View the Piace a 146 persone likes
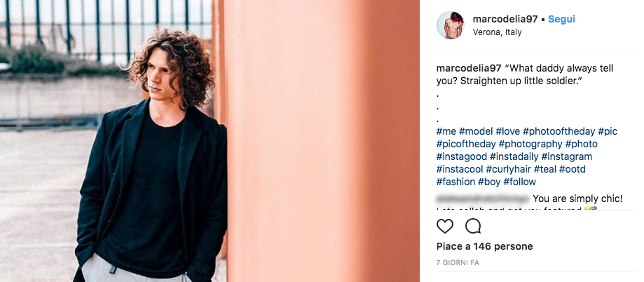The image size is (644, 282). pyautogui.click(x=485, y=246)
